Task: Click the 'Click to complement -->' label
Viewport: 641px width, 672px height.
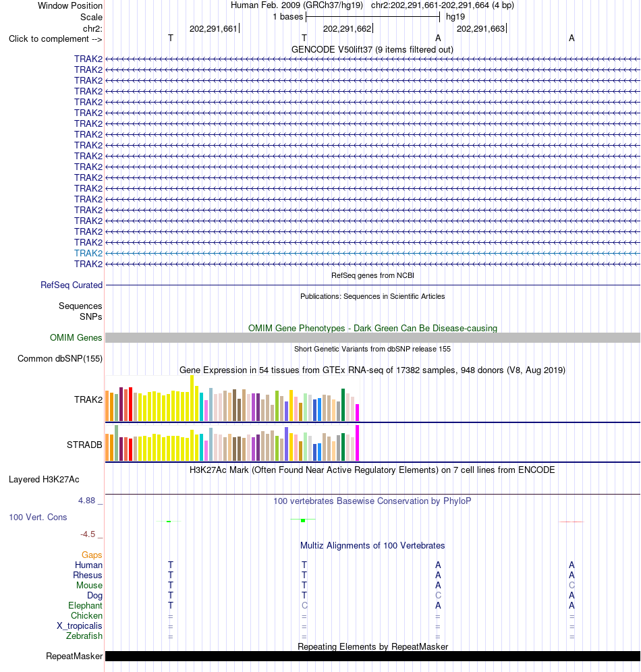Action: pyautogui.click(x=55, y=39)
